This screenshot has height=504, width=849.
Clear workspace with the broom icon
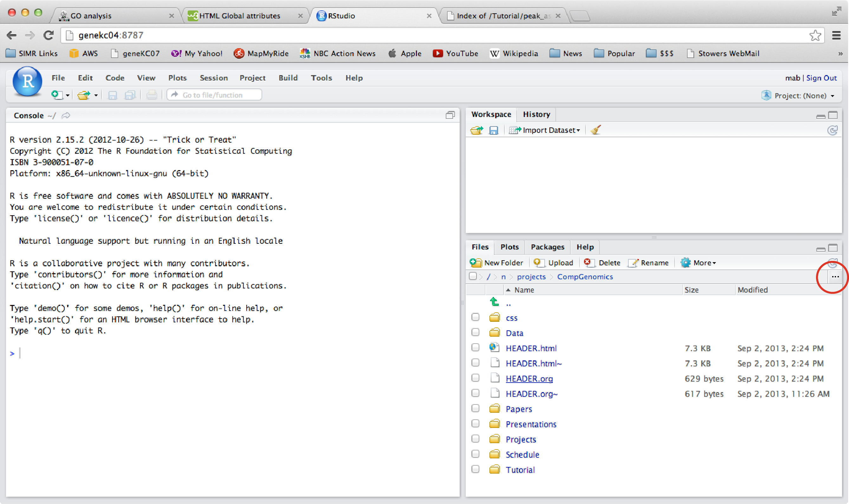pos(596,130)
